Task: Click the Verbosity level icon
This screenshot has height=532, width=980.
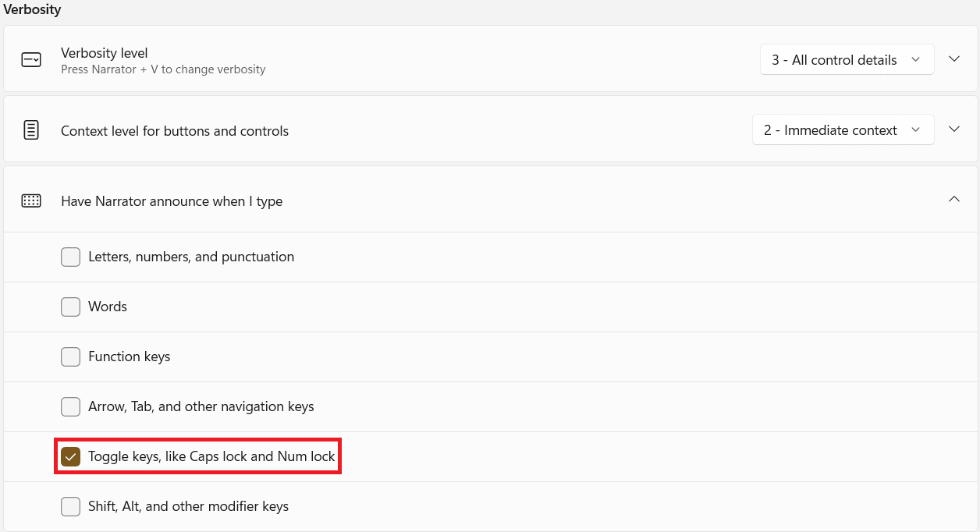Action: [x=31, y=60]
